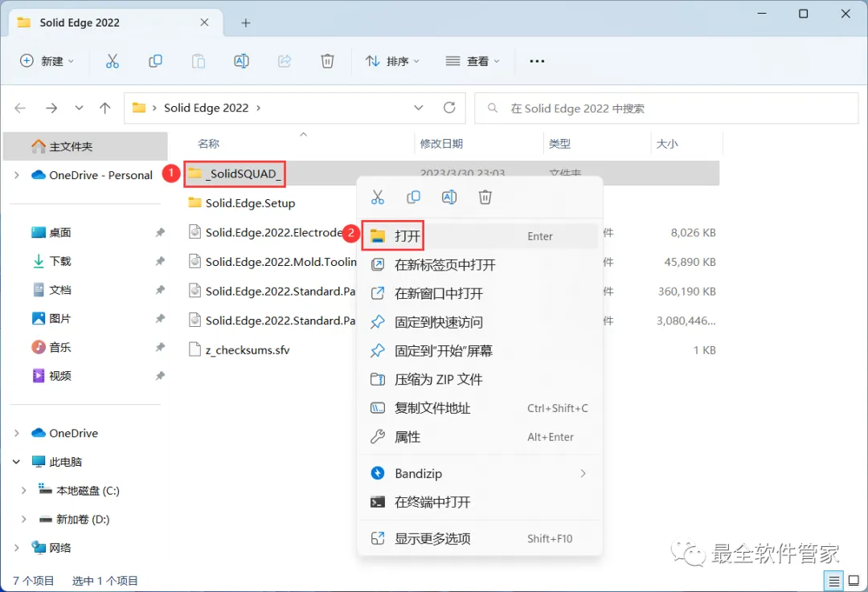Expand the 网络 tree node
868x592 pixels.
pos(17,549)
